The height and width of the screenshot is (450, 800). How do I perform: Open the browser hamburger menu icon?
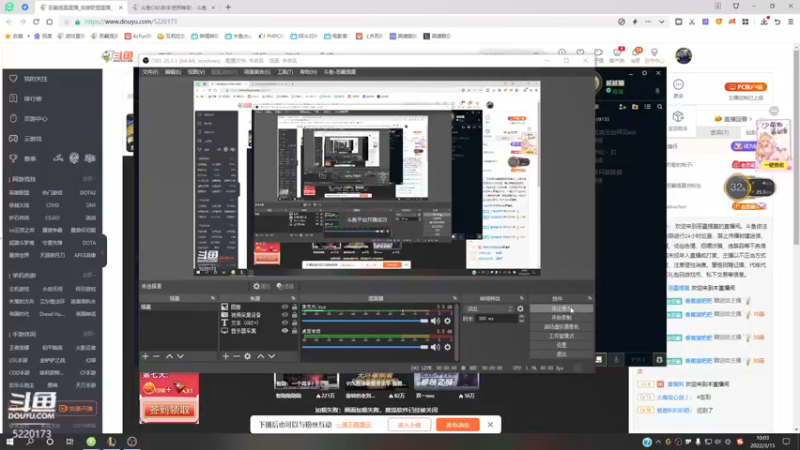coord(791,22)
